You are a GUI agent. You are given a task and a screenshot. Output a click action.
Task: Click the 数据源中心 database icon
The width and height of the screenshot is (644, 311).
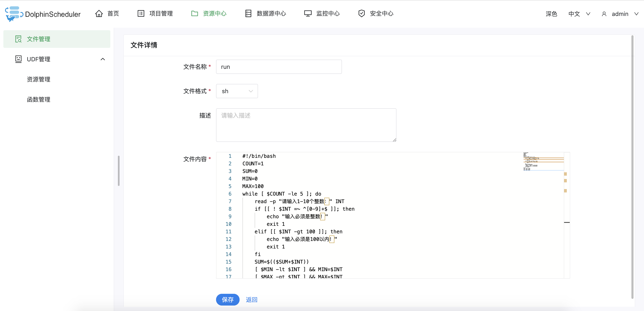[248, 13]
